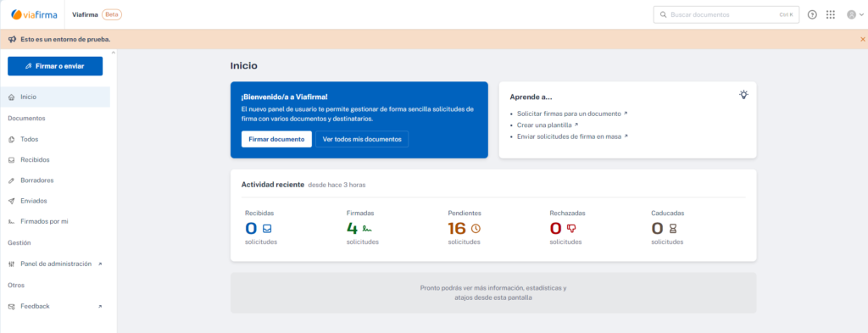Viewport: 868px width, 333px height.
Task: Click the search magnifier icon
Action: (x=663, y=15)
